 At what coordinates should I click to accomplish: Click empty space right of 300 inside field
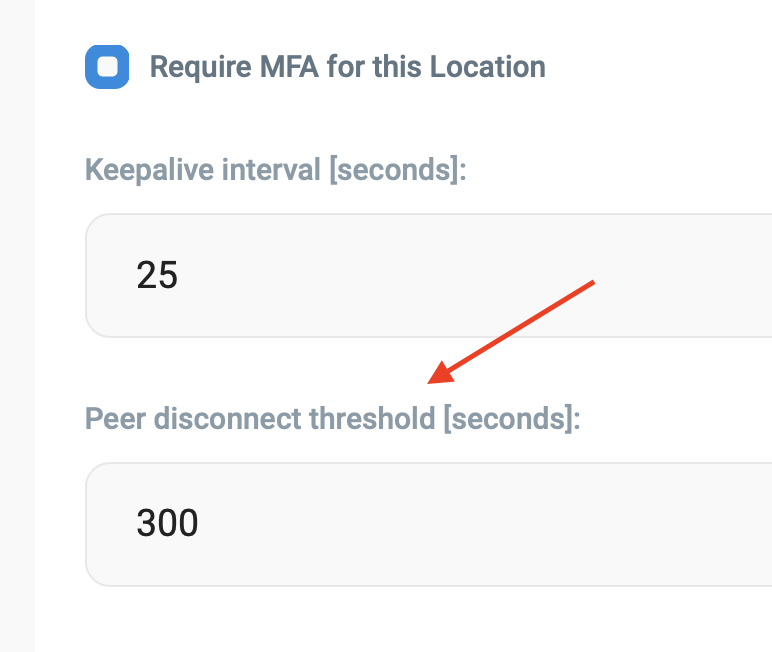500,523
